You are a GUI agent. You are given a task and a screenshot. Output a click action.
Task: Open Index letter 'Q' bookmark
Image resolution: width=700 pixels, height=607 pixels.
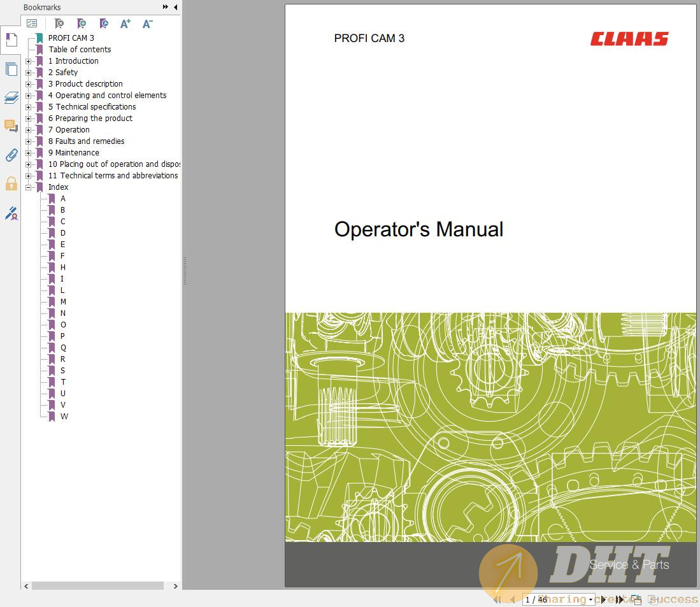pyautogui.click(x=63, y=348)
